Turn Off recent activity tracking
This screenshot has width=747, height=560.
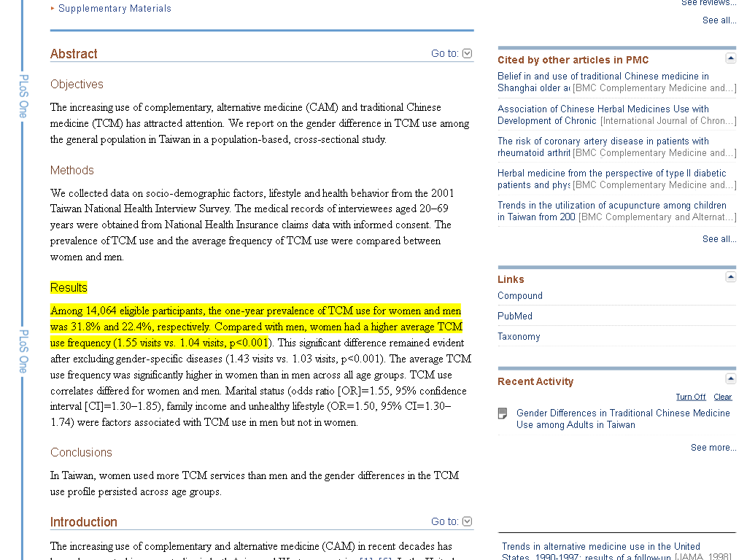[690, 397]
